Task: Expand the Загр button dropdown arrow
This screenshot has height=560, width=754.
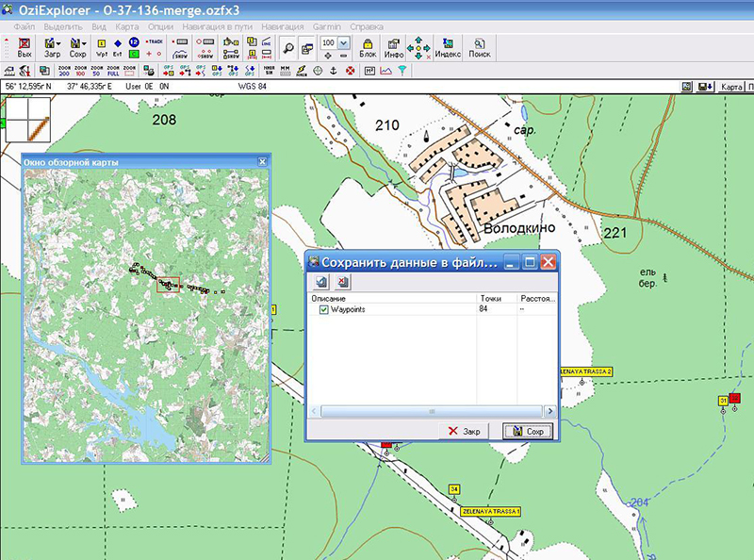Action: coord(58,43)
